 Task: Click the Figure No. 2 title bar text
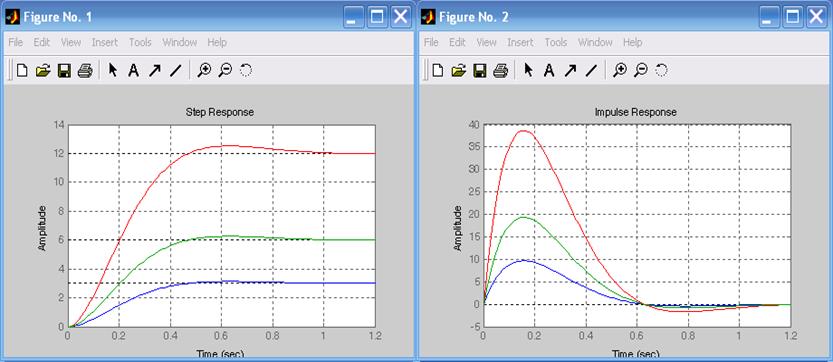point(474,17)
